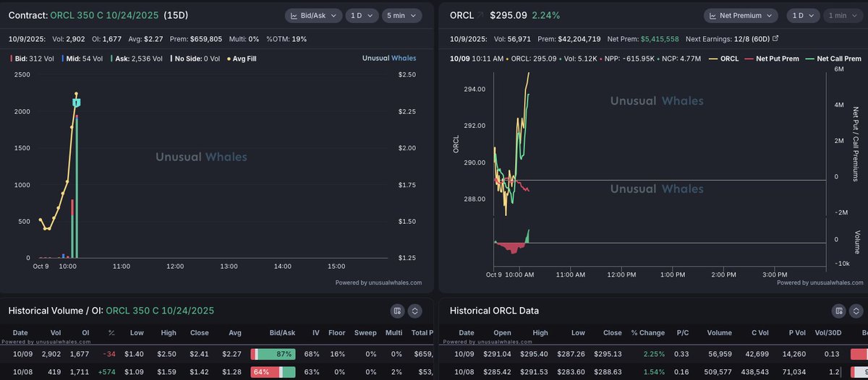Screen dimensions: 868x380
Task: Select the 10/09 row date in ORCL data table
Action: click(x=464, y=354)
